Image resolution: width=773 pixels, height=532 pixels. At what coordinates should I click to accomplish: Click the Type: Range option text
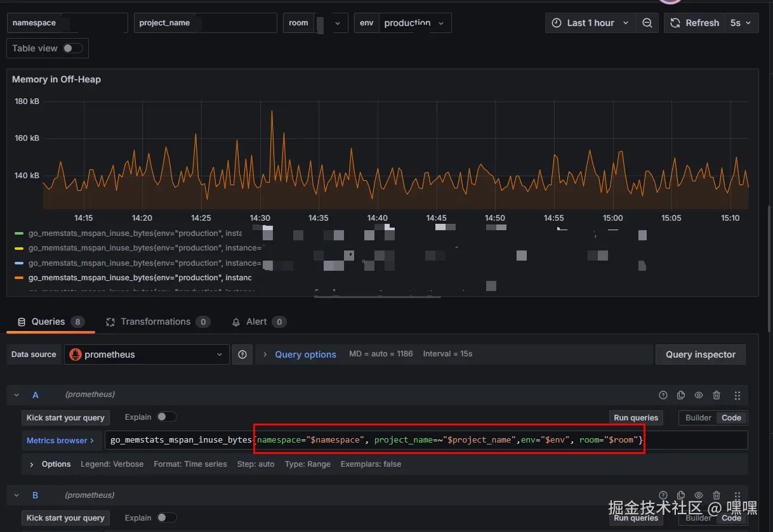click(x=308, y=464)
